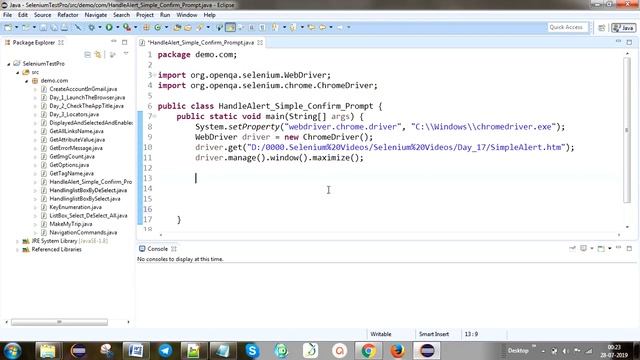This screenshot has width=640, height=360.
Task: Click the Debug bug toolbar icon
Action: [x=91, y=27]
